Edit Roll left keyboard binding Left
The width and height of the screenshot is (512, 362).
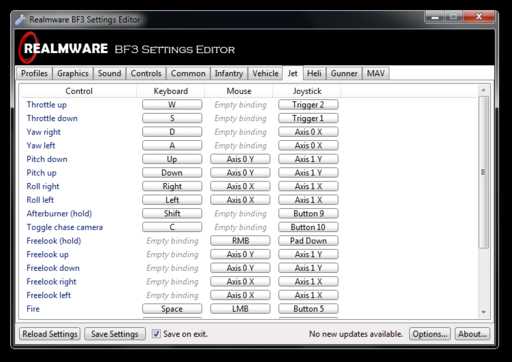tap(172, 200)
